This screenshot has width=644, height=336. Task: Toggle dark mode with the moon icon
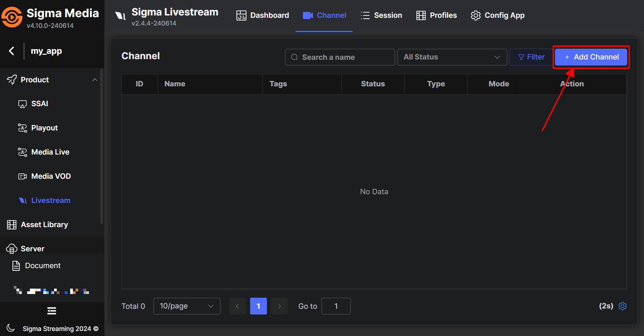coord(11,328)
